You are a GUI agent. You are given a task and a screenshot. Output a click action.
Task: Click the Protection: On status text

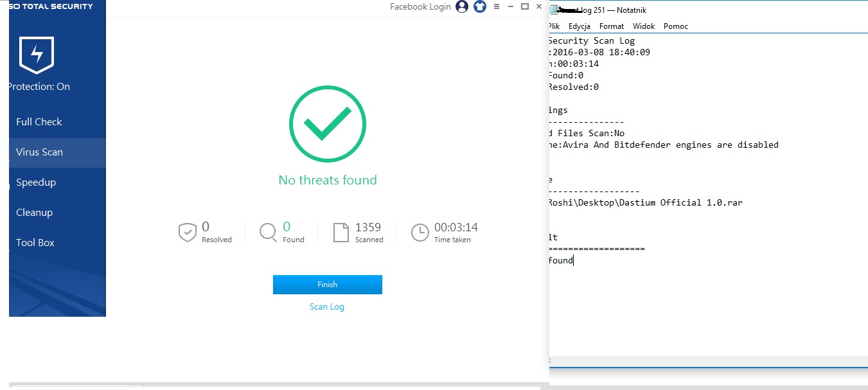point(39,87)
